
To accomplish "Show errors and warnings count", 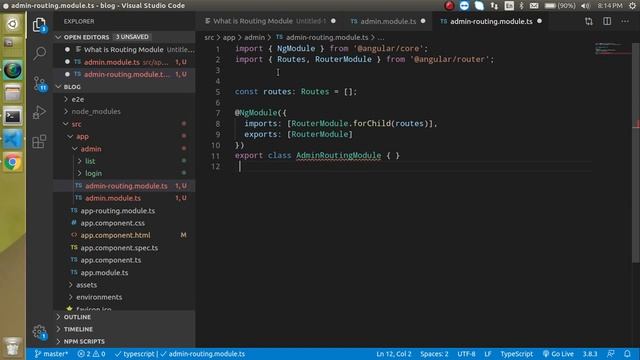I will (x=91, y=354).
